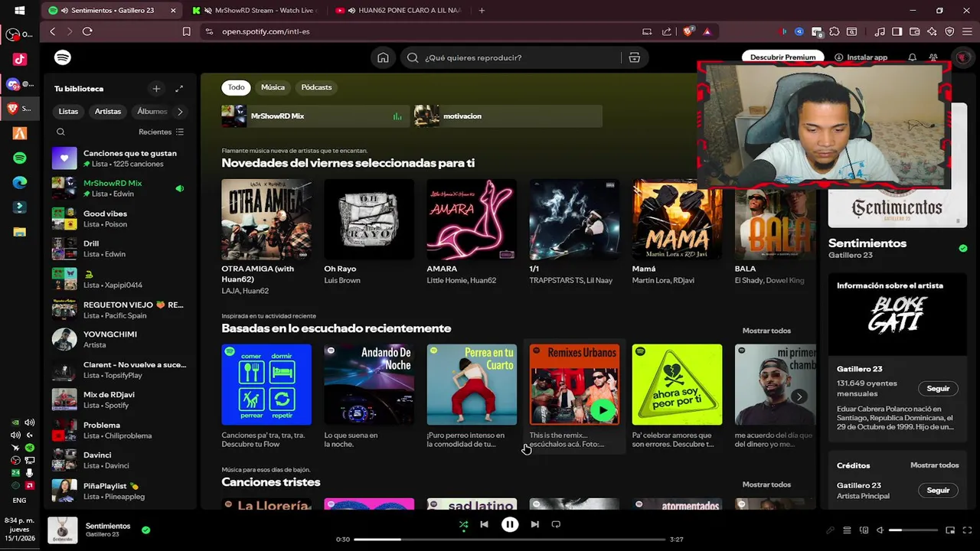Open MrShowRD Mix shortcut tile

click(x=315, y=116)
